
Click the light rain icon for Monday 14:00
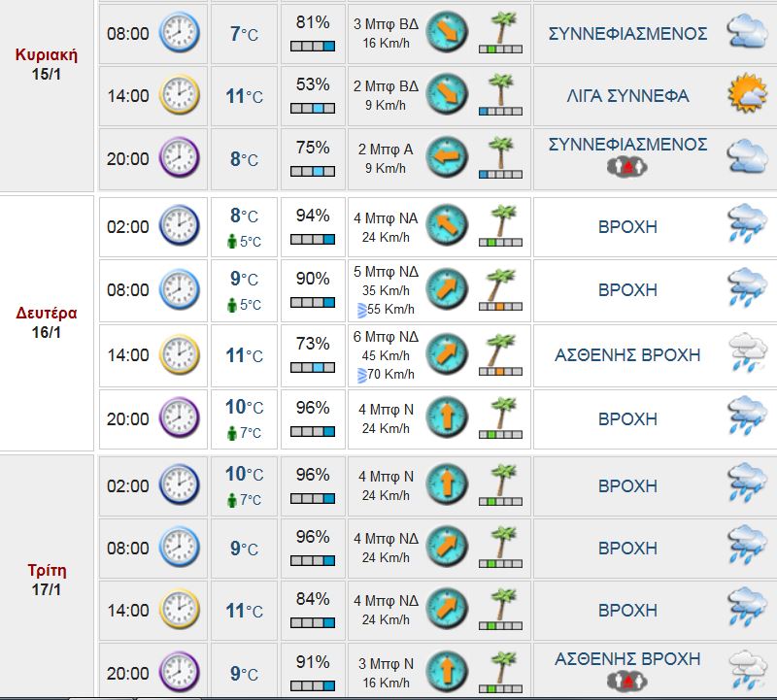pyautogui.click(x=748, y=354)
